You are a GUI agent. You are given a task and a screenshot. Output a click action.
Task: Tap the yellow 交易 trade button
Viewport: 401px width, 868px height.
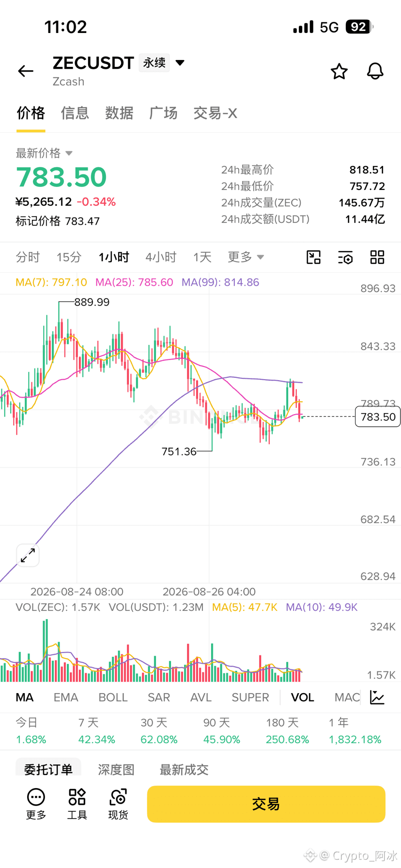[x=266, y=804]
